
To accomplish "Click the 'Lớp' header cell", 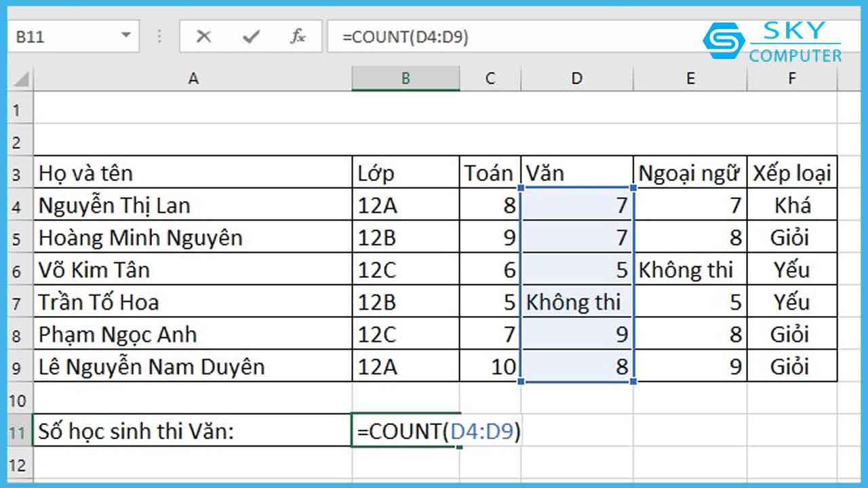I will pos(406,174).
